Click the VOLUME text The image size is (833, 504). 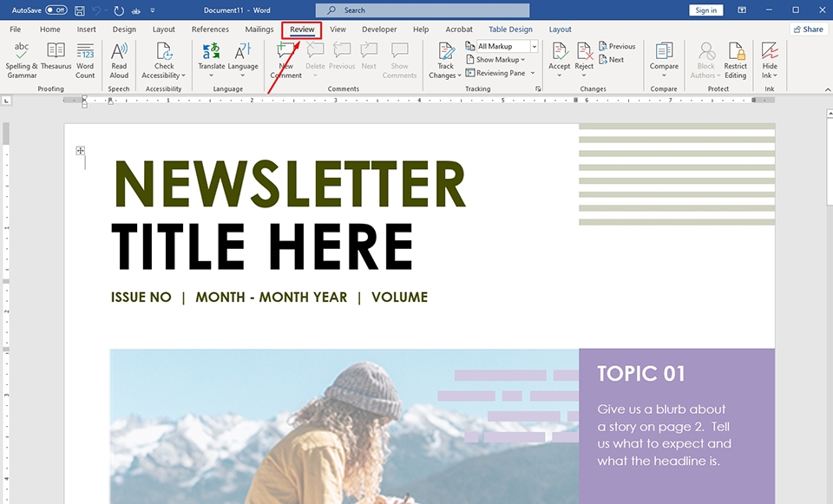click(x=399, y=297)
